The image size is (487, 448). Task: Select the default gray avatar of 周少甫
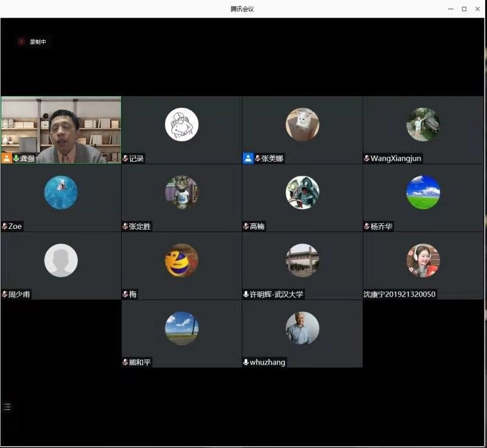61,261
